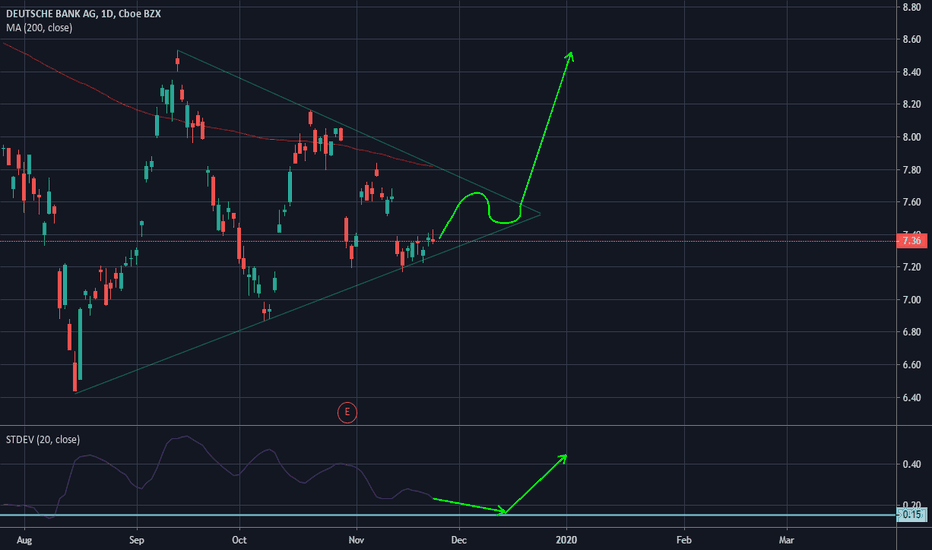Screen dimensions: 932x550
Task: Click the 8.20 price axis label
Action: (911, 104)
